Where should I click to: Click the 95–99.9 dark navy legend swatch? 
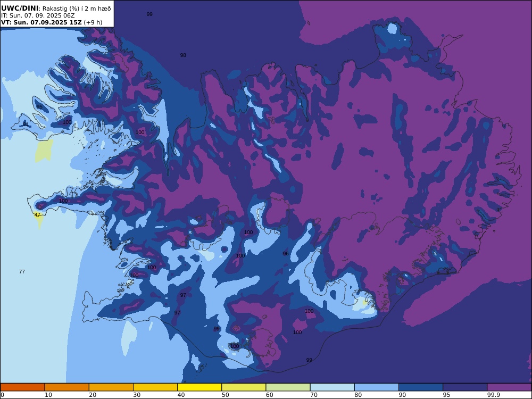tap(465, 387)
